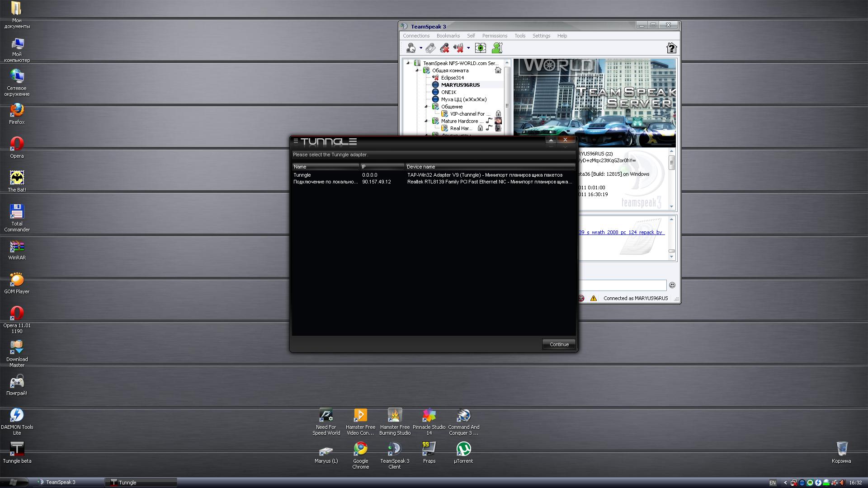Click the IP column header in Tunngle
This screenshot has height=488, width=868.
click(x=382, y=167)
